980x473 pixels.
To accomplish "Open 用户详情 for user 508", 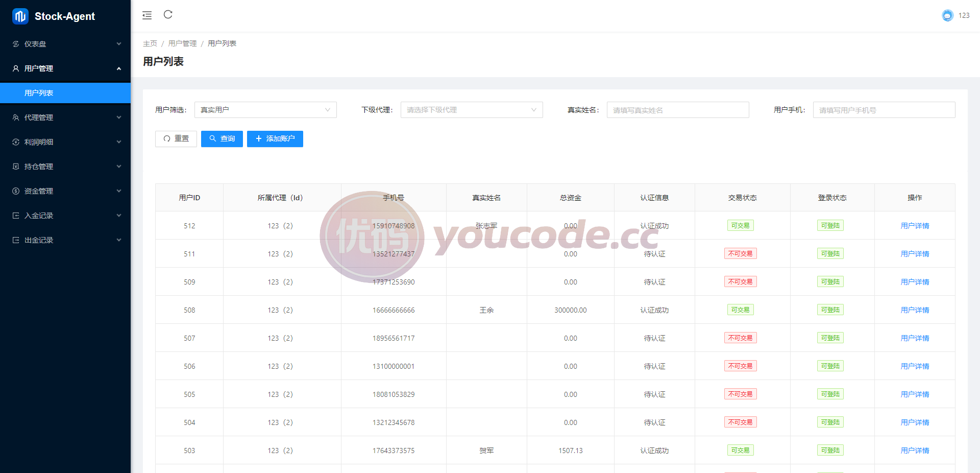I will pos(915,310).
